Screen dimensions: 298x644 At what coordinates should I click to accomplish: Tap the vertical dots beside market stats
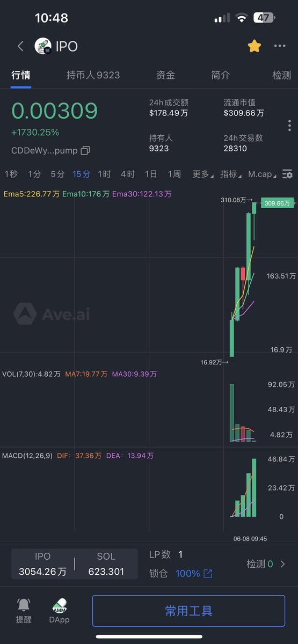coord(289,126)
